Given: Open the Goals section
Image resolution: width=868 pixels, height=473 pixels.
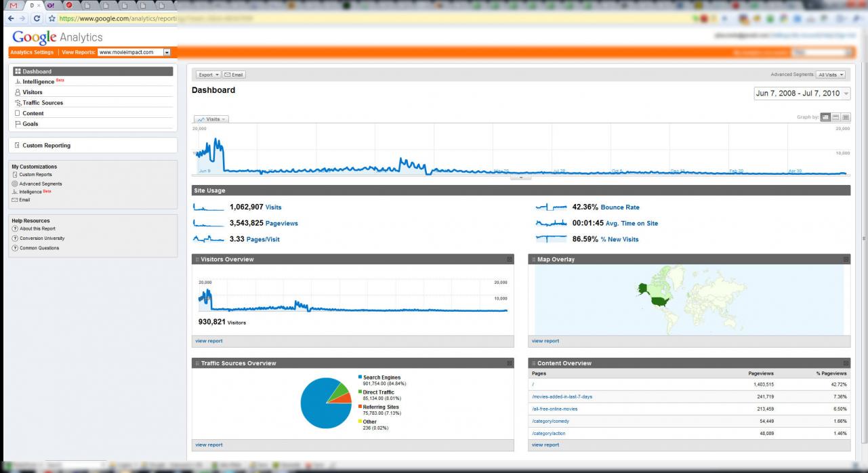Looking at the screenshot, I should click(30, 124).
